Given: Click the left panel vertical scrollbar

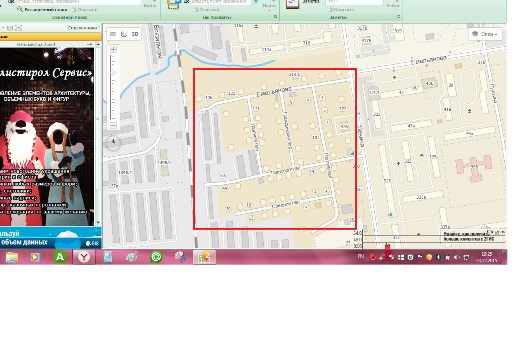Looking at the screenshot, I should 98,134.
